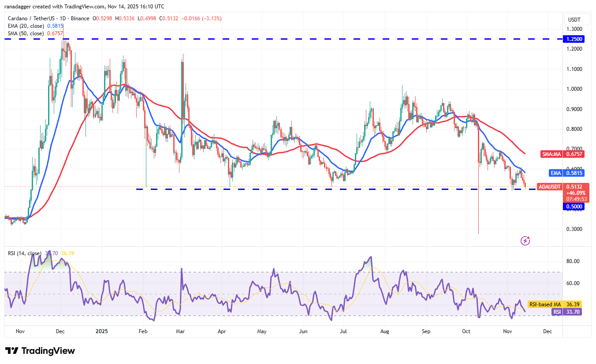This screenshot has width=596, height=364.
Task: Click the red SMA:MA 0.6757 axis label
Action: pyautogui.click(x=552, y=154)
